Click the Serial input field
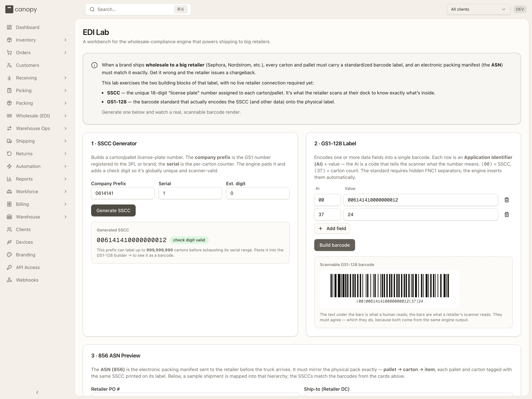The image size is (532, 399). tap(190, 193)
